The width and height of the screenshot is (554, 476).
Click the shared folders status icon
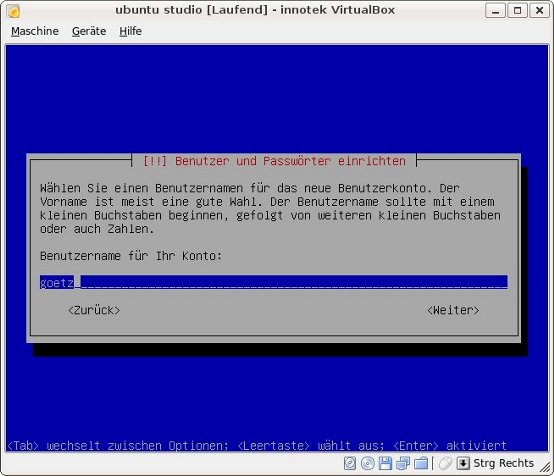coord(421,463)
